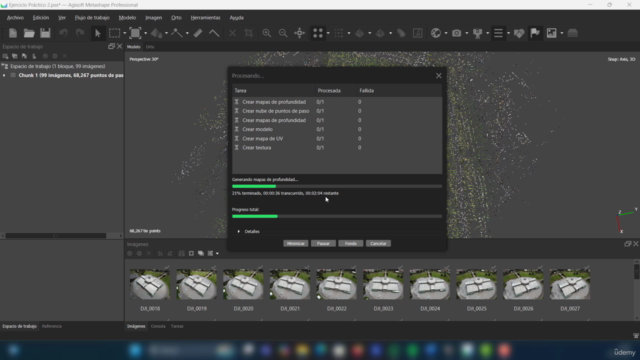Click the horizontal lines toolbar icon
This screenshot has width=640, height=360.
tap(498, 33)
